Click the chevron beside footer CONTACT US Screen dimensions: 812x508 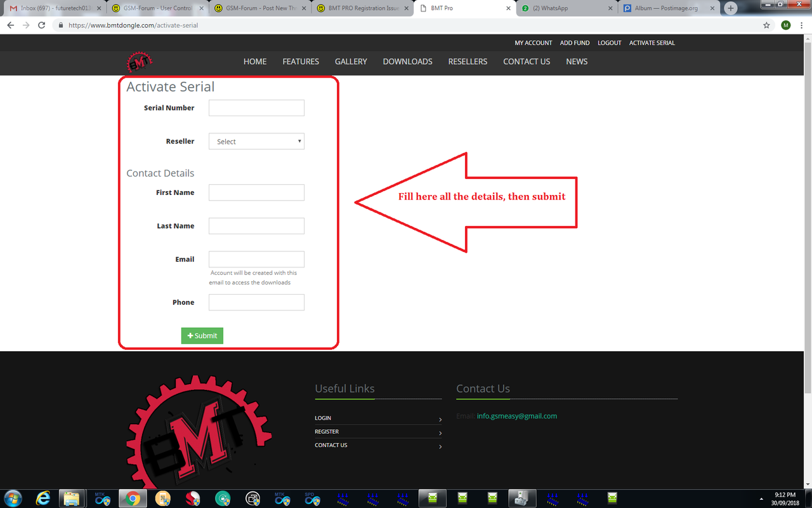tap(440, 446)
